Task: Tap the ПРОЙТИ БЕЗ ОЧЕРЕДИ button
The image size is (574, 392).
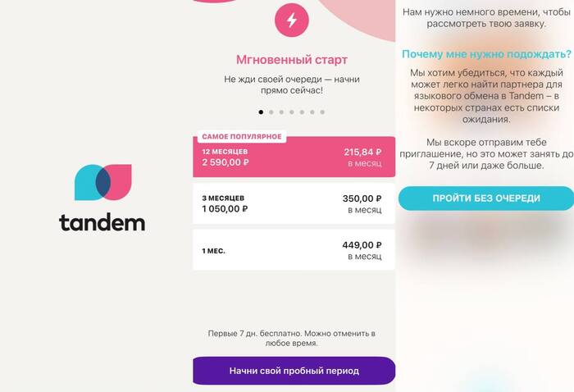Action: point(485,198)
